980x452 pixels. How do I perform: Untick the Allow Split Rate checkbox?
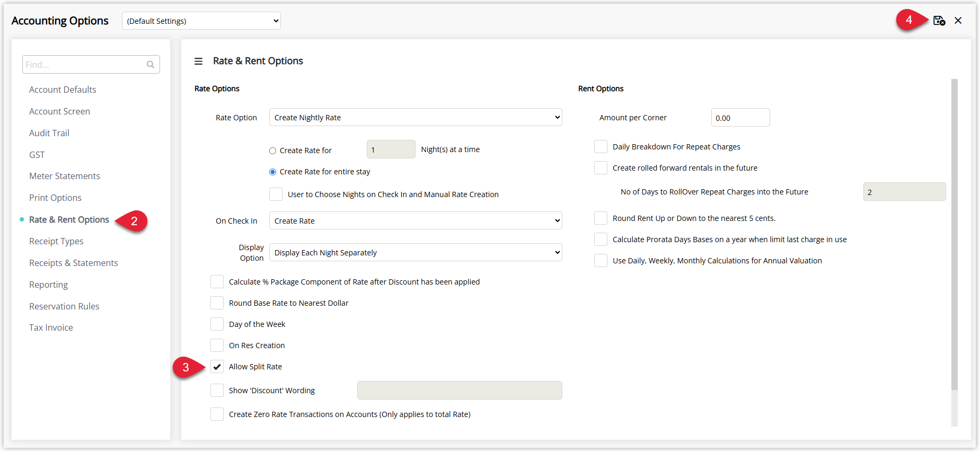[217, 367]
